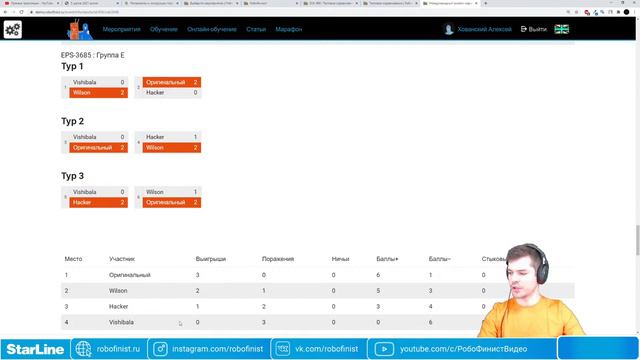Click the user avatar icon in header
Image resolution: width=640 pixels, height=360 pixels.
(449, 29)
